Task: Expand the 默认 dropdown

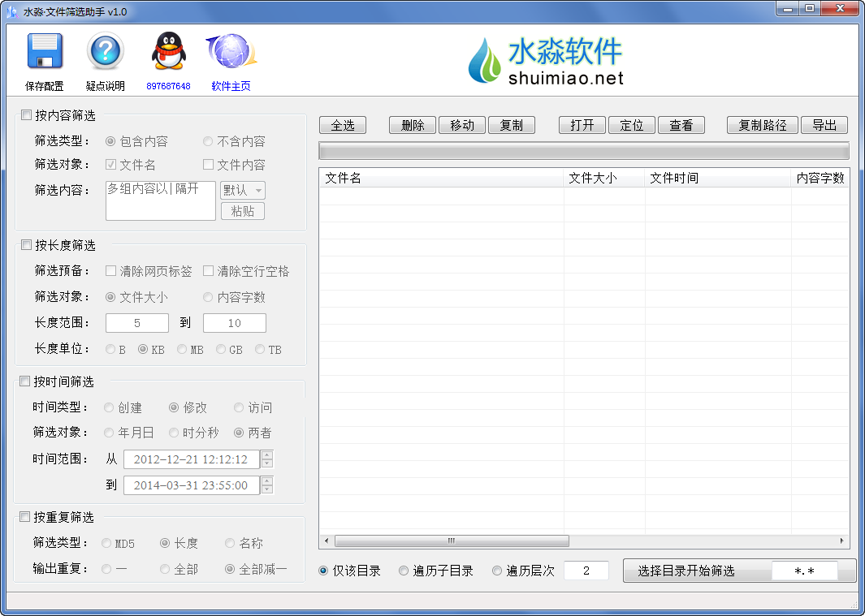Action: [243, 190]
